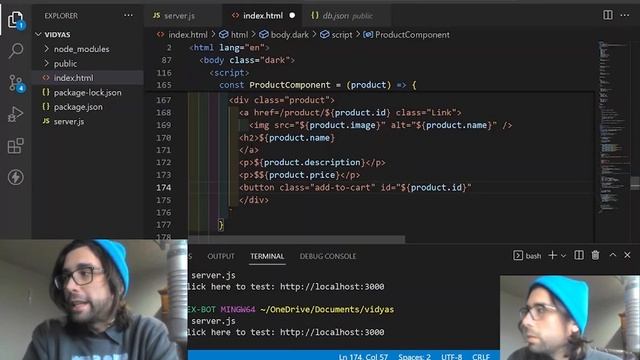Click the CRLF line ending status item
The image size is (640, 360).
(x=481, y=356)
